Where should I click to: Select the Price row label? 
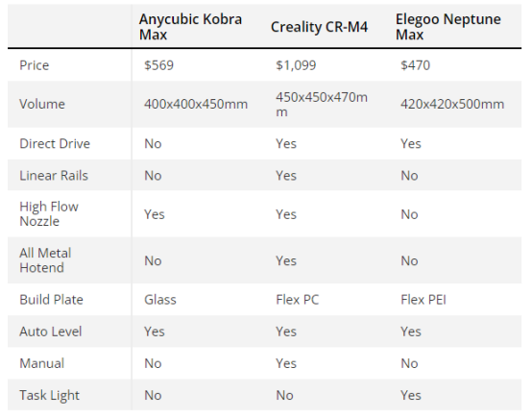pyautogui.click(x=34, y=64)
